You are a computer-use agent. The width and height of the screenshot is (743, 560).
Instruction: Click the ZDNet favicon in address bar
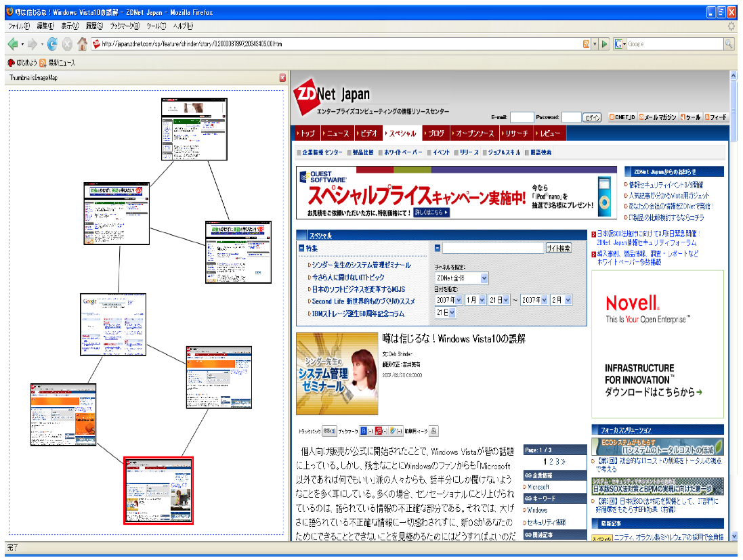97,44
